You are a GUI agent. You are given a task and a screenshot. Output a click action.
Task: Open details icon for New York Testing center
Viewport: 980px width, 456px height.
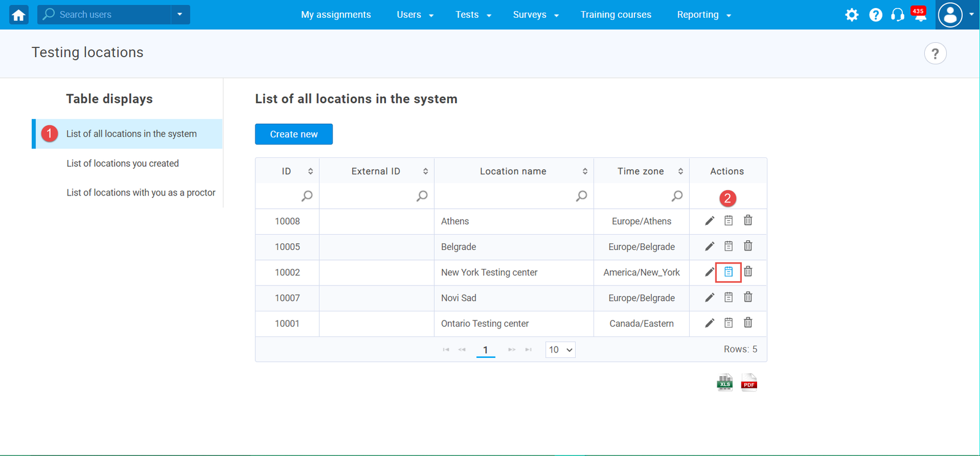click(x=728, y=272)
